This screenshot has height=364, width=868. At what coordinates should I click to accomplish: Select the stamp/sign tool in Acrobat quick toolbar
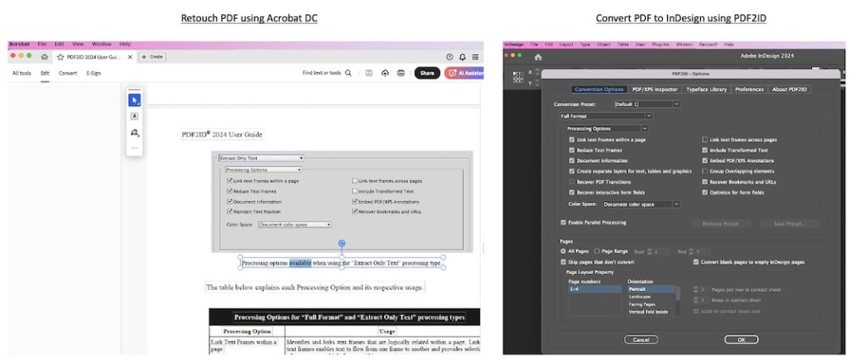135,132
